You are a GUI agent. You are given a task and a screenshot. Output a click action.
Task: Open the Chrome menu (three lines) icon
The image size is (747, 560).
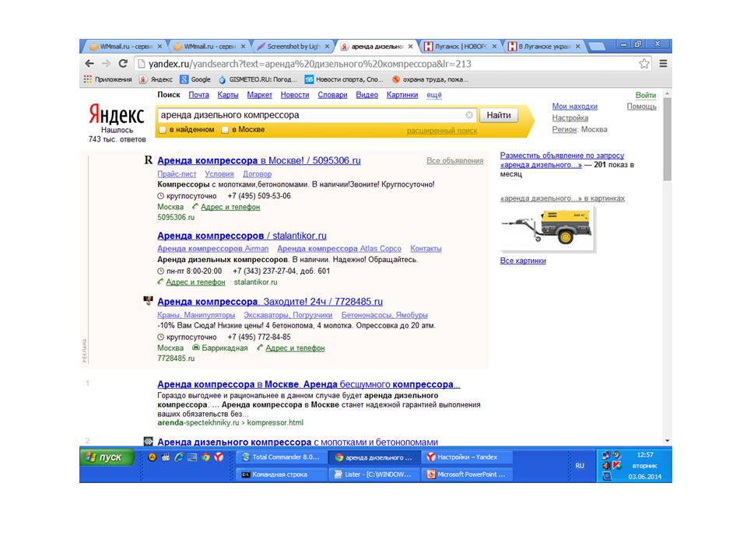[663, 63]
